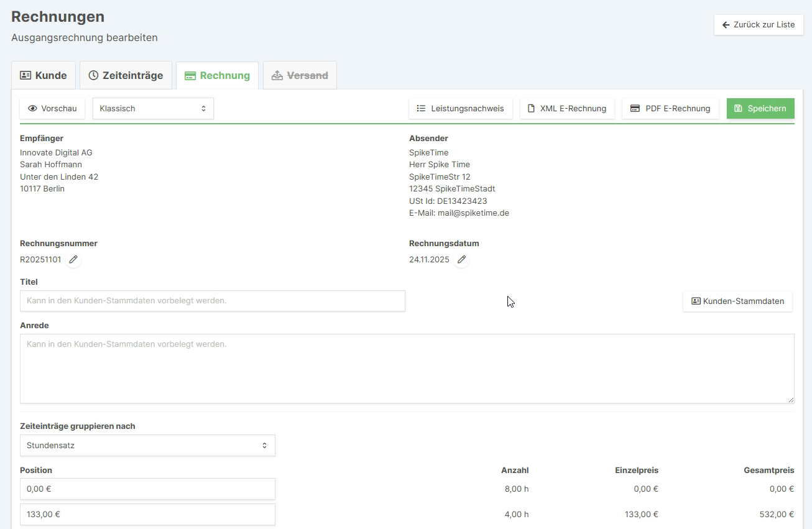Go back via Zurück zur Liste
This screenshot has height=529, width=812.
tap(758, 25)
